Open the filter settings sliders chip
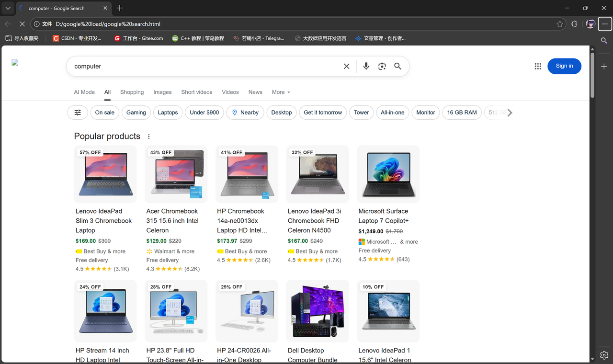The image size is (613, 364). [x=78, y=113]
